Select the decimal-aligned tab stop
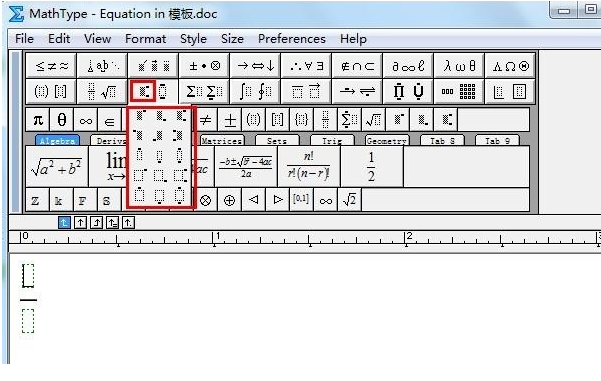The height and width of the screenshot is (381, 601). pos(128,222)
